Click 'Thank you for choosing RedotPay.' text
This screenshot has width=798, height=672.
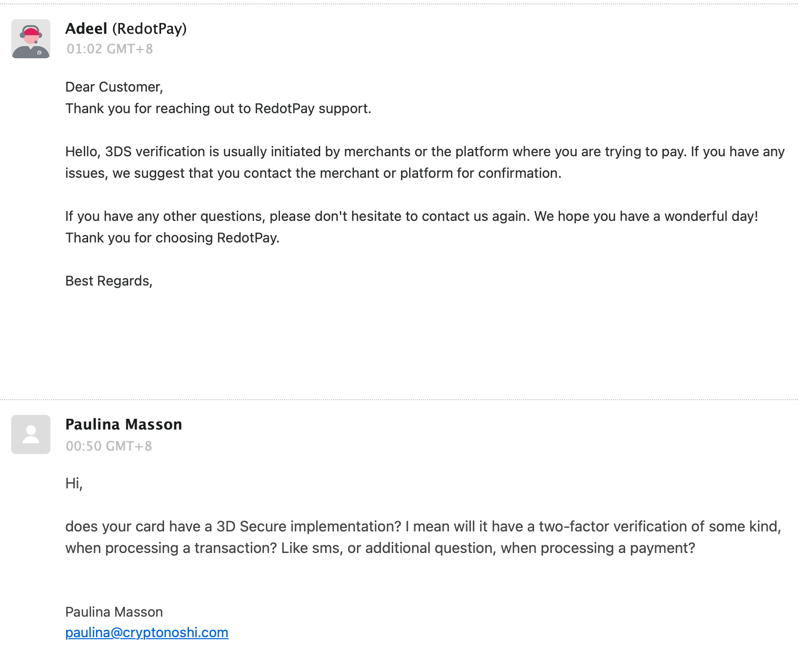172,238
